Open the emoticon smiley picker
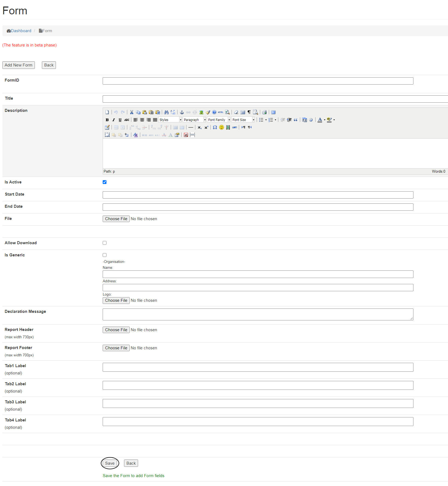The width and height of the screenshot is (448, 486). 222,128
